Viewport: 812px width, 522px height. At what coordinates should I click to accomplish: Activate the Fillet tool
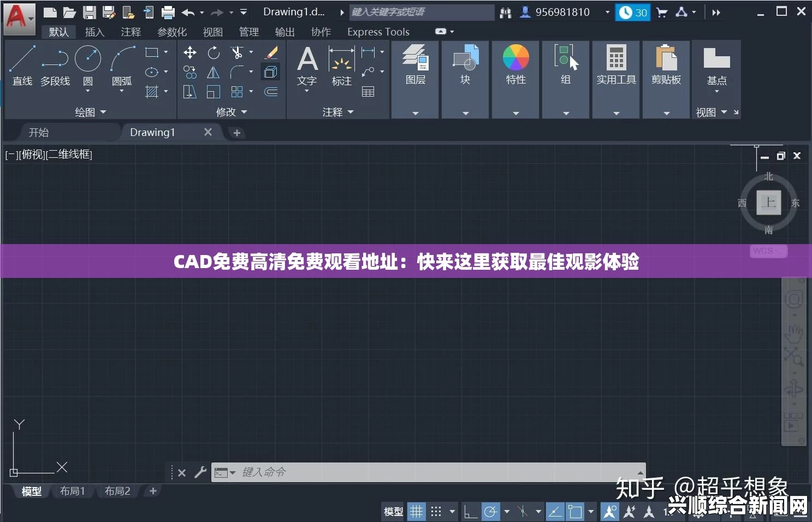pyautogui.click(x=237, y=72)
